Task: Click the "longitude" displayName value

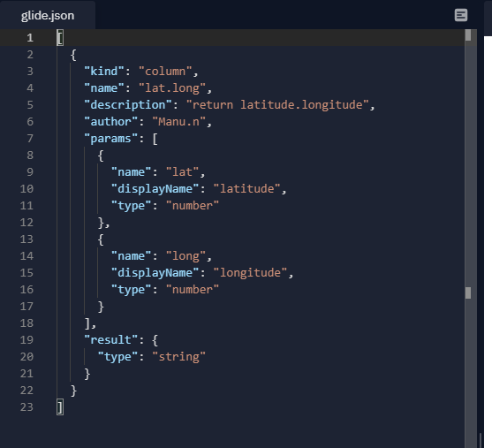Action: pyautogui.click(x=250, y=272)
